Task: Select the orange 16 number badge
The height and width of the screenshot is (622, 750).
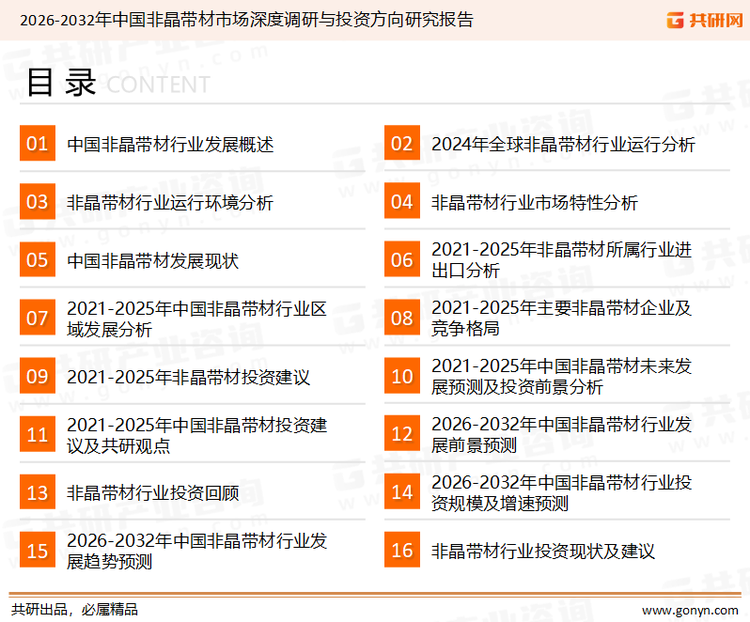Action: tap(401, 550)
